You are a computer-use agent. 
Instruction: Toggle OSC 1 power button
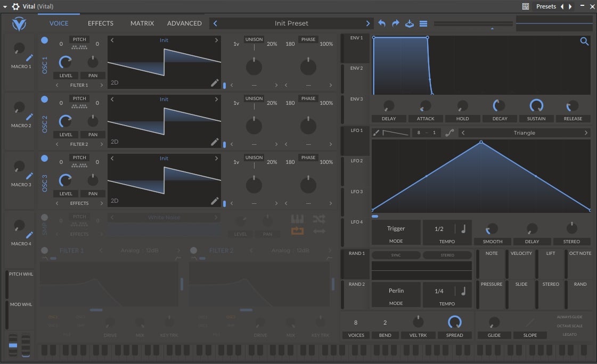[45, 40]
